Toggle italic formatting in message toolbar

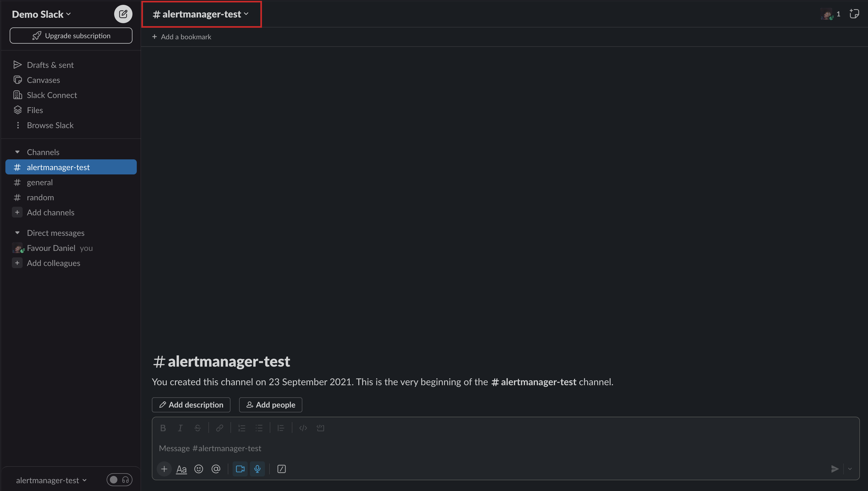[180, 428]
